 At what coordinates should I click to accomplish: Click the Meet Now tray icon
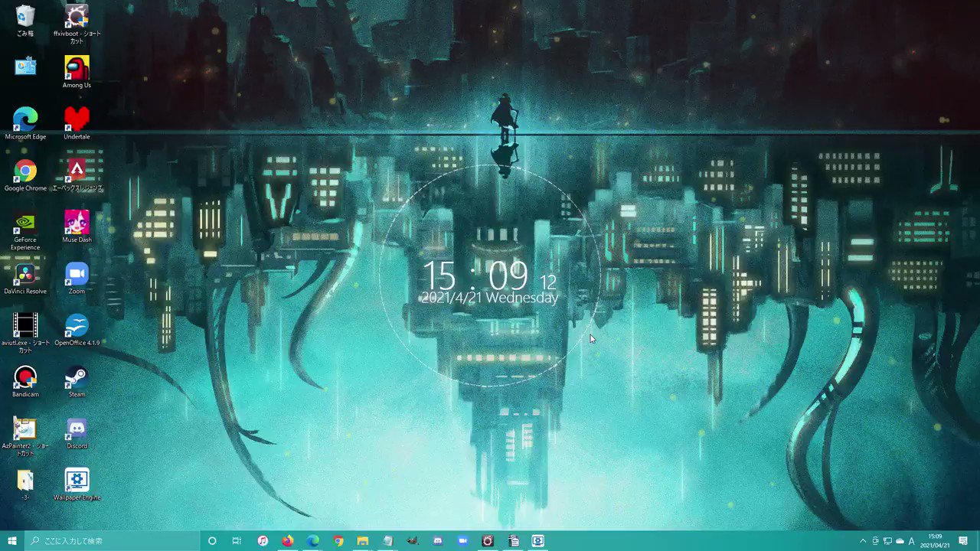(876, 541)
